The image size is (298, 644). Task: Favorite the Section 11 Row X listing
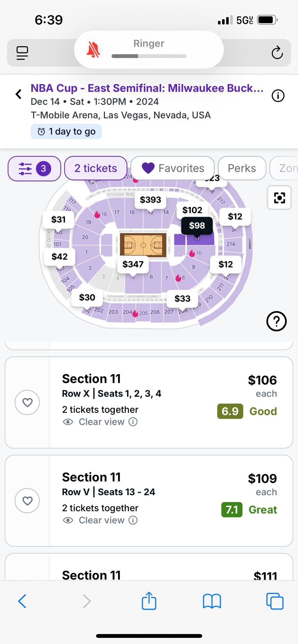click(x=27, y=402)
